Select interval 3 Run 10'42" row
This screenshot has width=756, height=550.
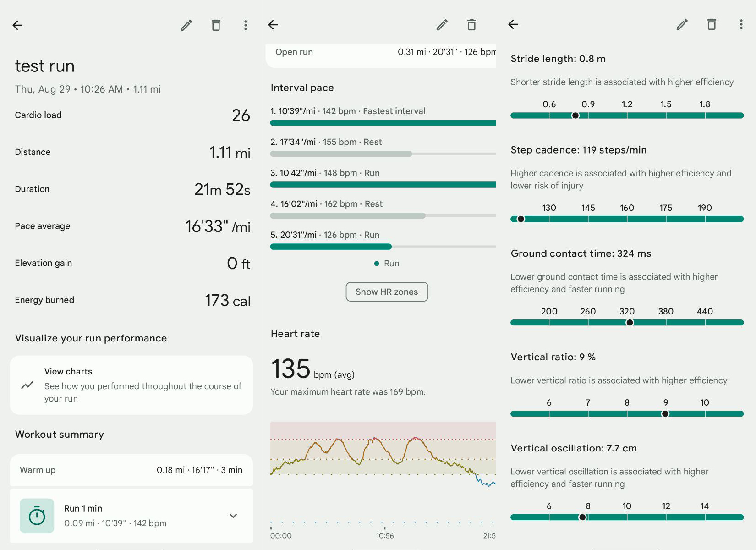pyautogui.click(x=383, y=178)
